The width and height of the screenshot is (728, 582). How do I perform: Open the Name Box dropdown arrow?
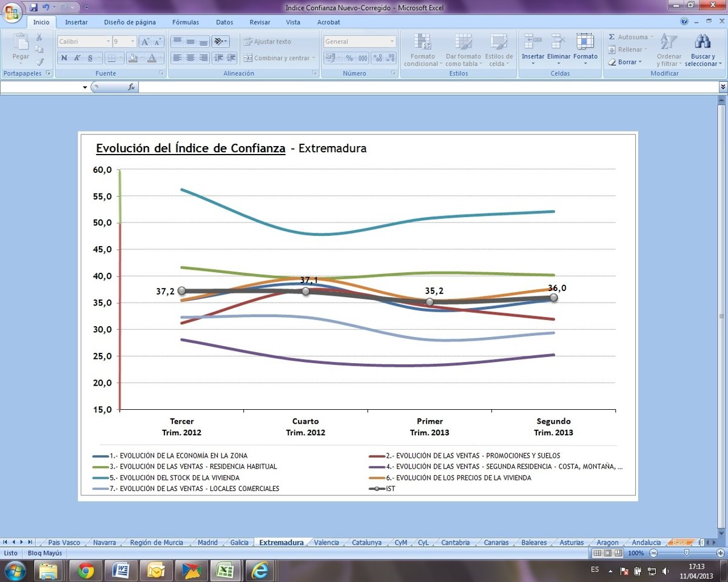[85, 87]
